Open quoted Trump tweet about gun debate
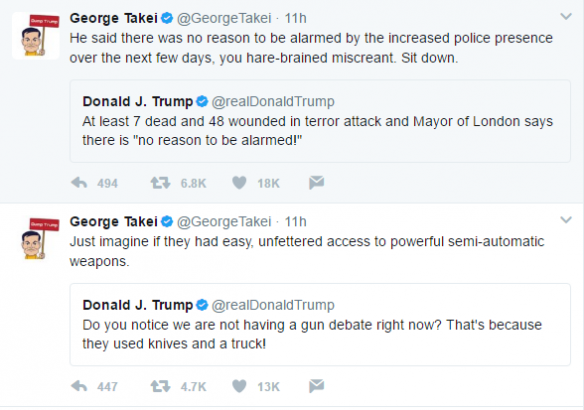 coord(320,325)
